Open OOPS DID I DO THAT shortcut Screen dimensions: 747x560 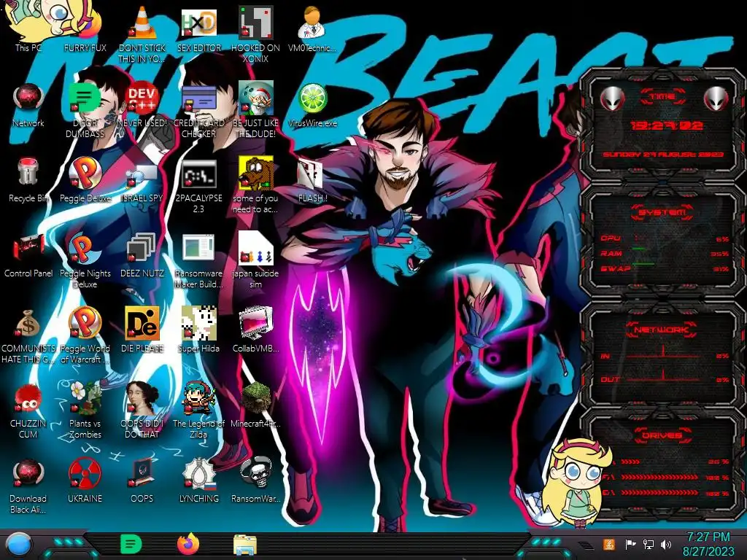pos(142,410)
